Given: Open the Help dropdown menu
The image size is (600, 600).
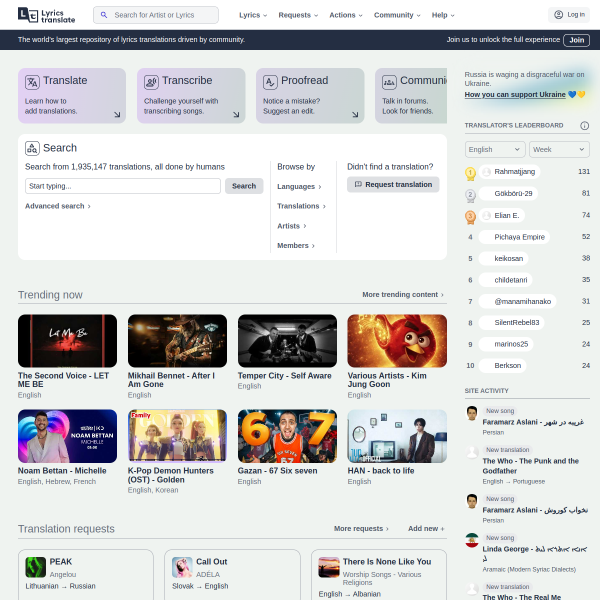Looking at the screenshot, I should click(x=443, y=15).
